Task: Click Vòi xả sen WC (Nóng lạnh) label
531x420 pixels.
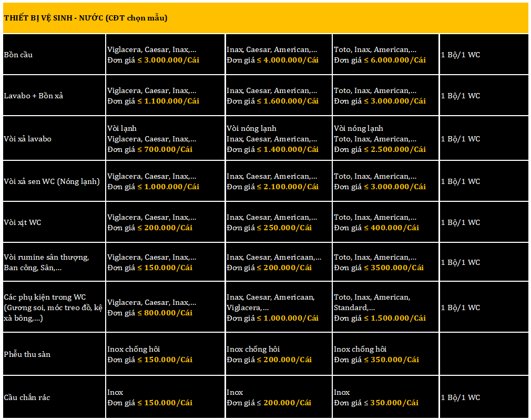Action: pyautogui.click(x=52, y=181)
